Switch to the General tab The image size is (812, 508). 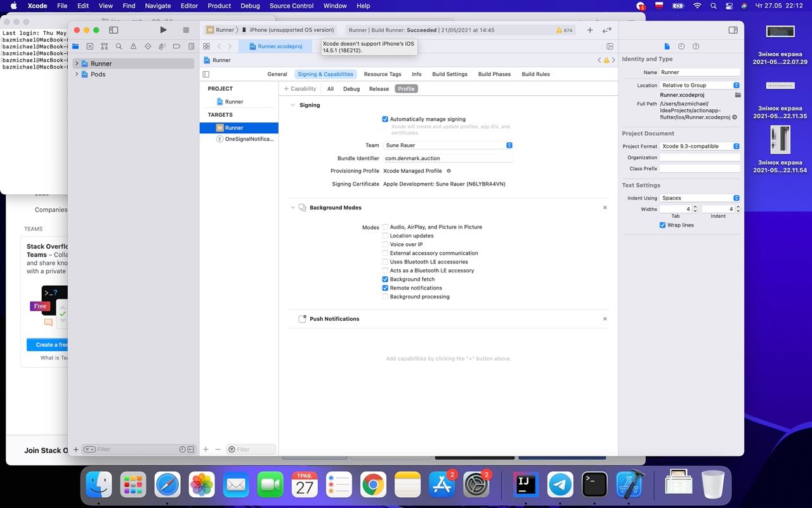277,74
